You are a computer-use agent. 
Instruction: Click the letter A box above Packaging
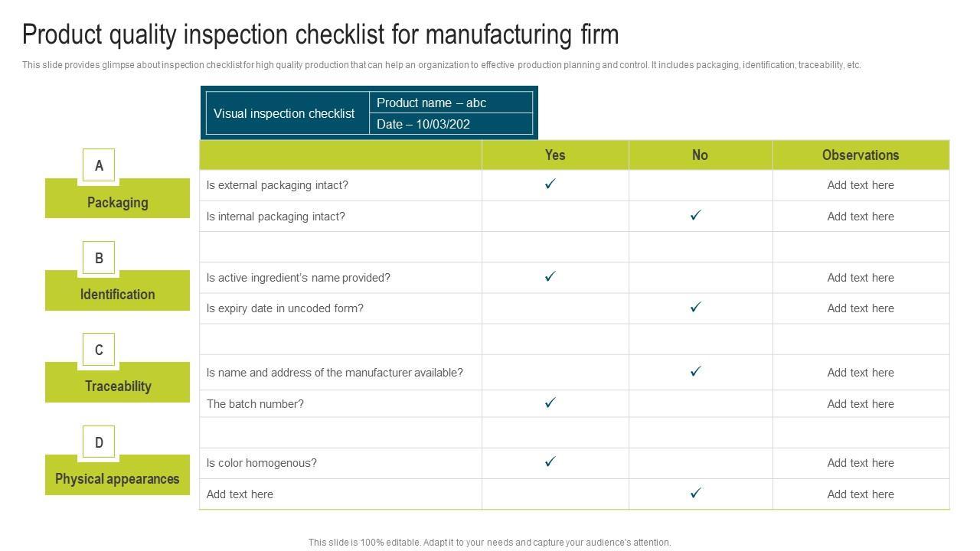click(x=99, y=165)
